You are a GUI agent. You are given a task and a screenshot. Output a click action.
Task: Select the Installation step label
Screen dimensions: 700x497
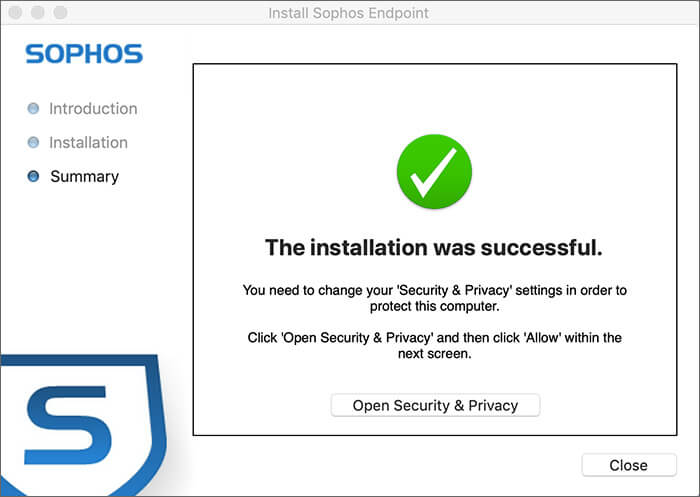(x=88, y=142)
